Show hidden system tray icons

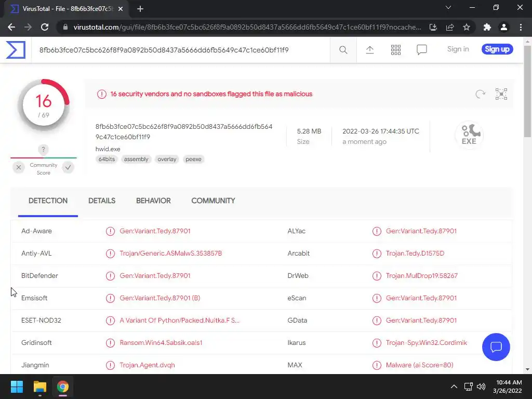454,387
